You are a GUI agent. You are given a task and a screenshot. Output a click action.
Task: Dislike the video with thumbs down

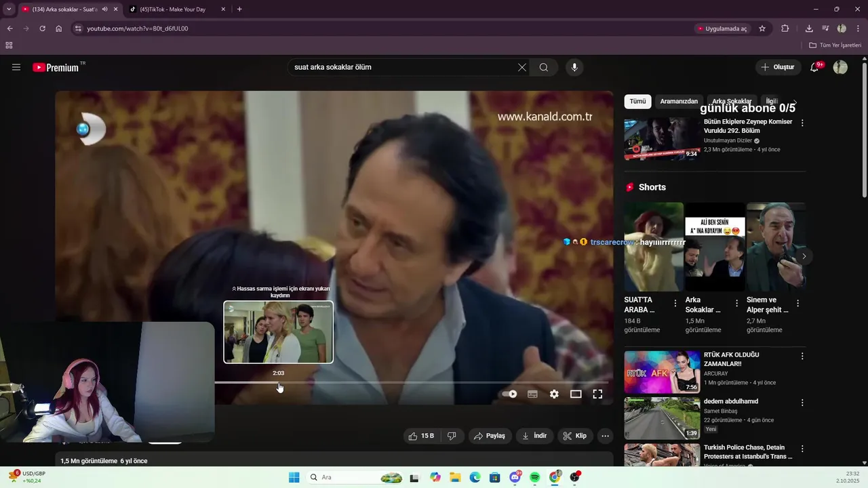[x=452, y=436]
